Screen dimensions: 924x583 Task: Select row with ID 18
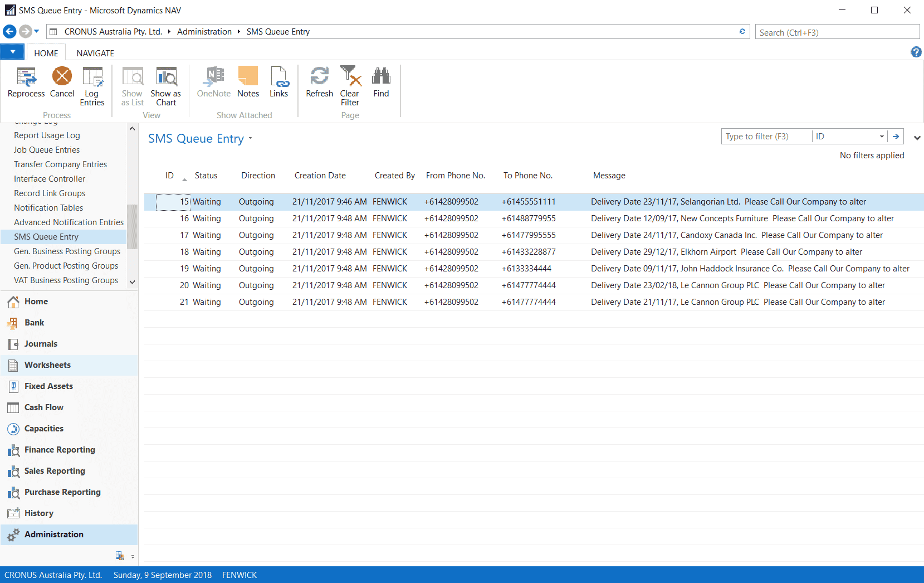point(534,252)
